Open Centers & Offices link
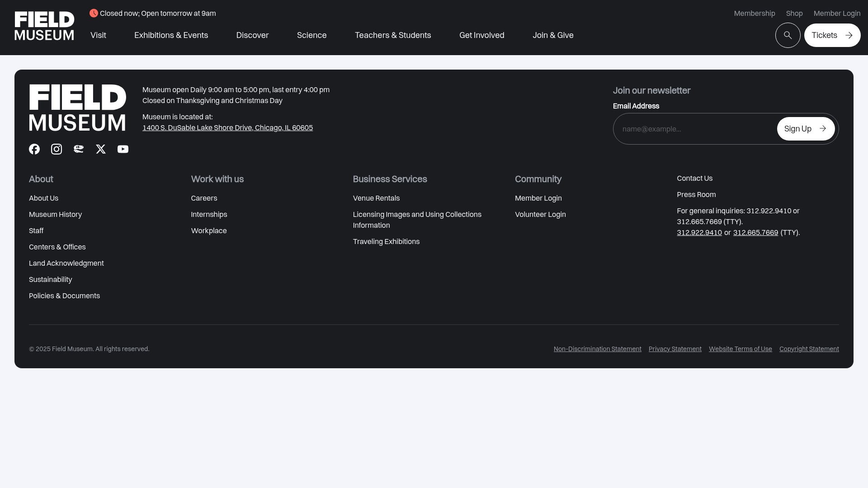Screen dimensions: 868x488 tap(57, 247)
